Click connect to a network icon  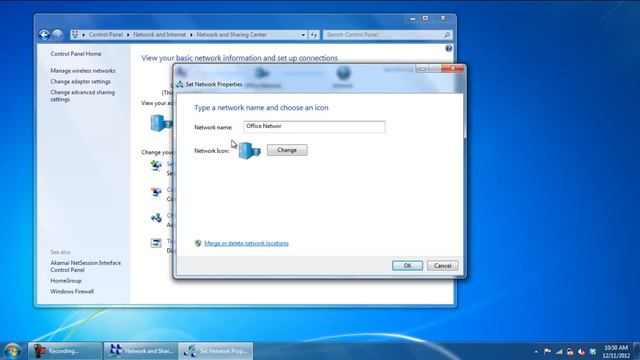pos(156,191)
